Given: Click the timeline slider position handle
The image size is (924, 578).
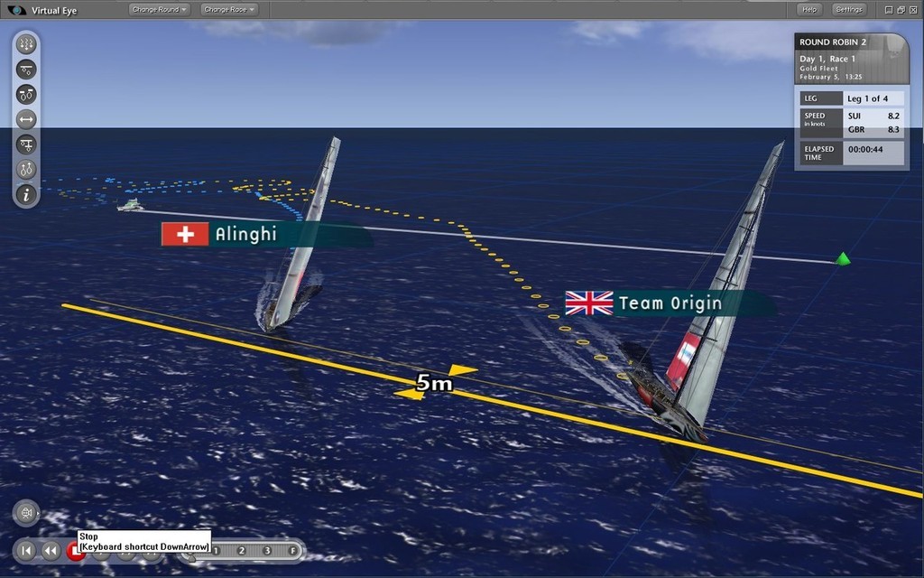Looking at the screenshot, I should [x=191, y=558].
